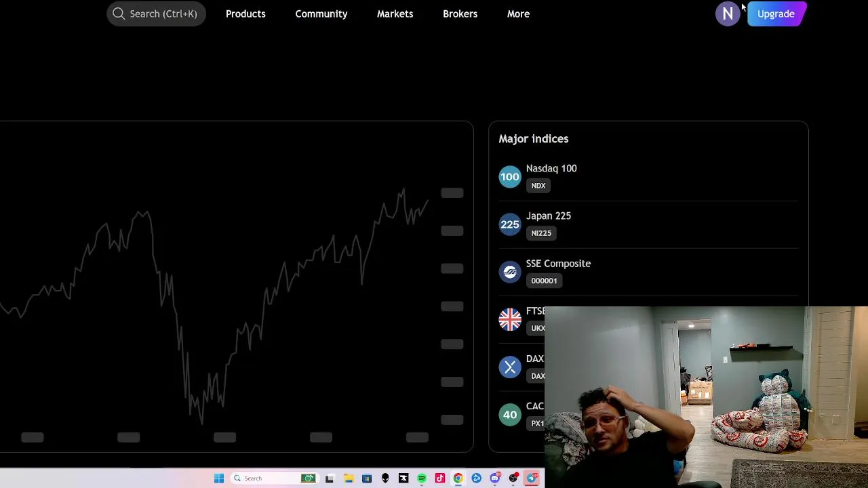Open Spotify from the taskbar

[x=422, y=478]
